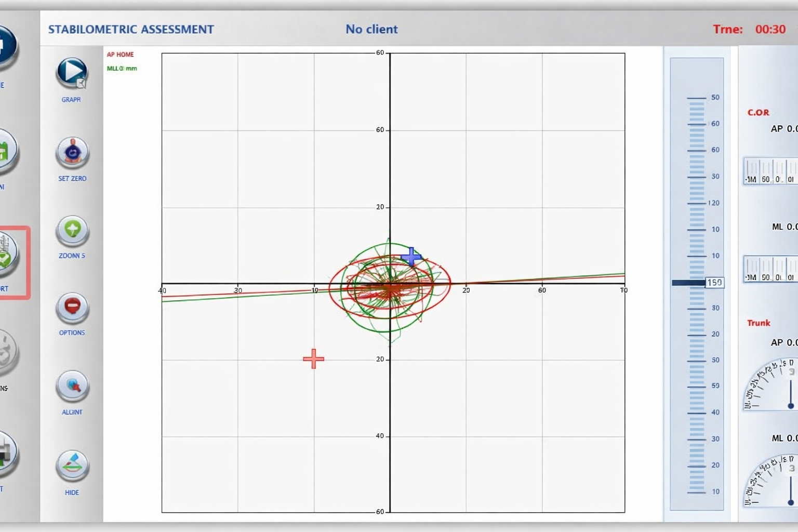The width and height of the screenshot is (798, 532).
Task: Click the GRAPH play icon
Action: tap(72, 73)
